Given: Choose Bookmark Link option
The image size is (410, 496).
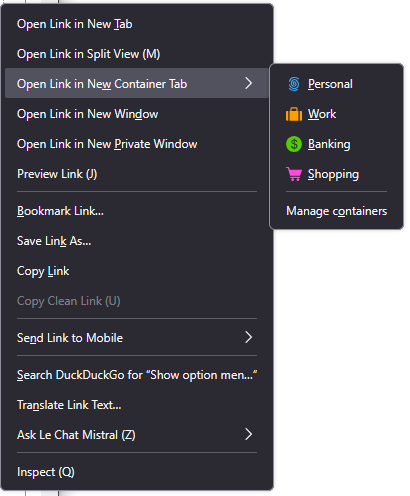Looking at the screenshot, I should tap(137, 211).
